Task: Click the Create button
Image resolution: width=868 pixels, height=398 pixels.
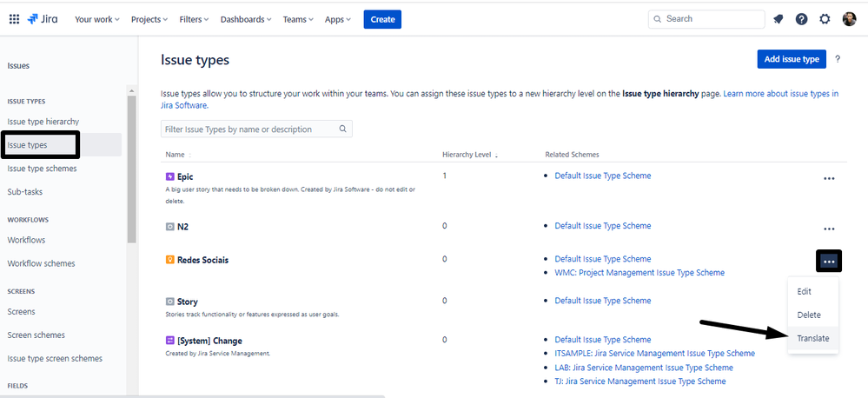Action: tap(382, 19)
